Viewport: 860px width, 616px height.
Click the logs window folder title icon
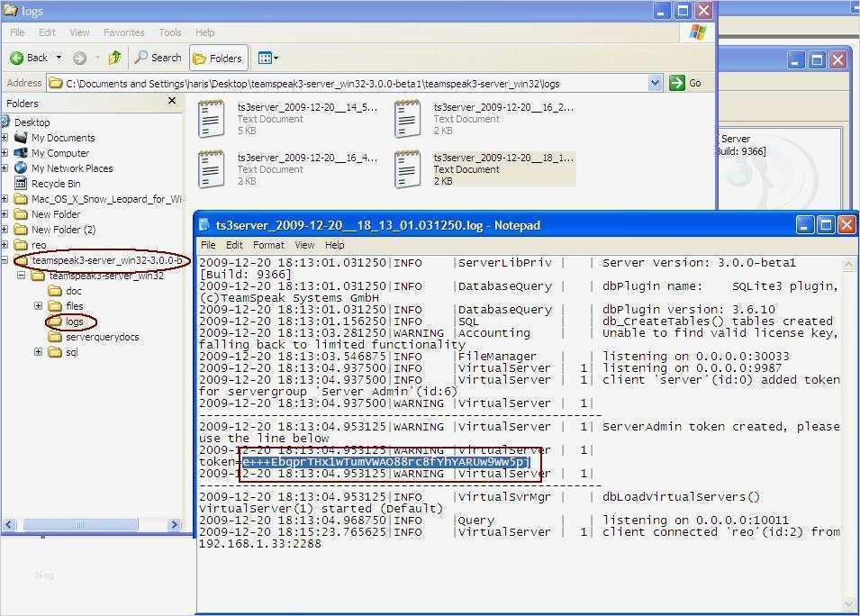coord(11,11)
